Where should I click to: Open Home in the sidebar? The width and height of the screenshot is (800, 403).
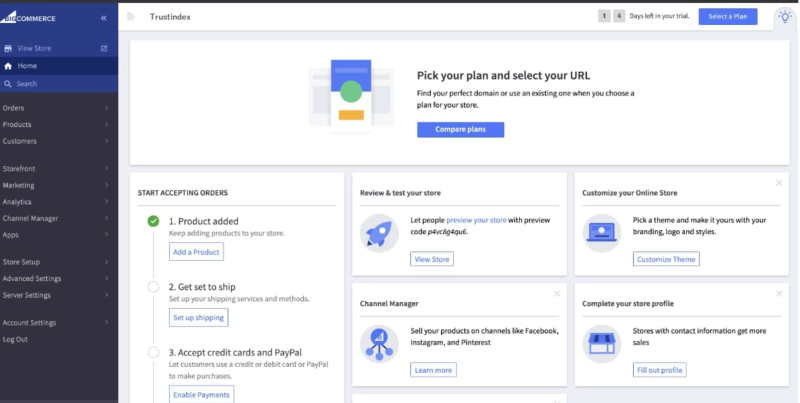pos(27,66)
